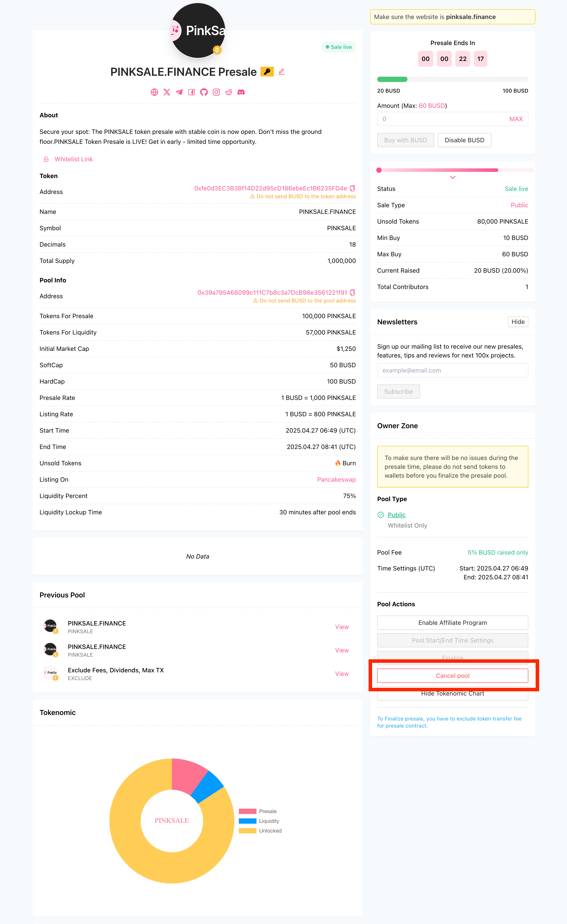Click the pink edit pencil icon
Screen dimensions: 567x924
[x=282, y=72]
